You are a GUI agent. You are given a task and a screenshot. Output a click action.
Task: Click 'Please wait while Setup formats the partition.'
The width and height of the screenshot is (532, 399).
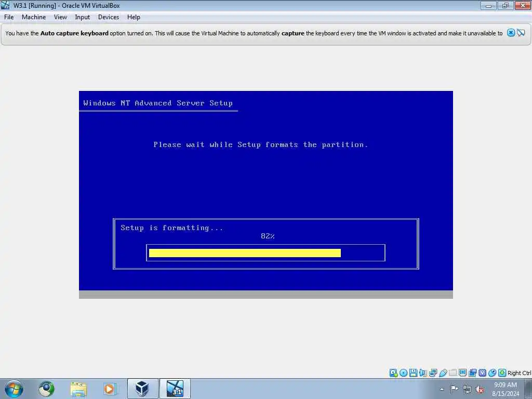coord(261,144)
